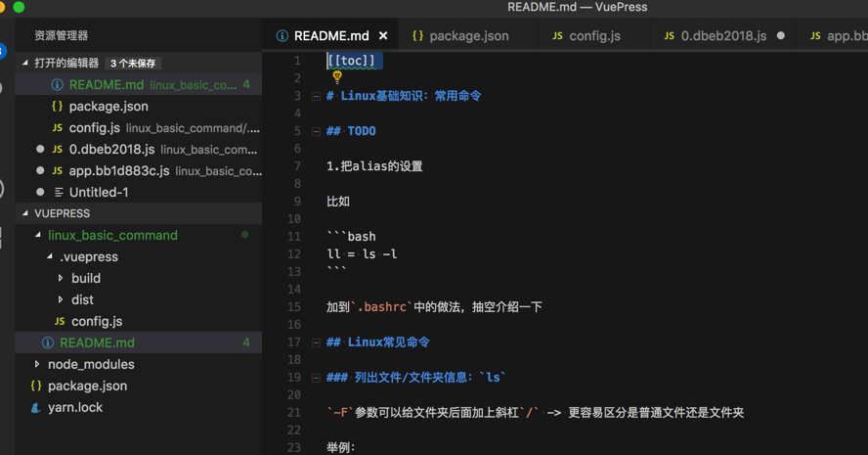Screen dimensions: 868x455
Task: Open package.json in open editors list
Action: 139,107
